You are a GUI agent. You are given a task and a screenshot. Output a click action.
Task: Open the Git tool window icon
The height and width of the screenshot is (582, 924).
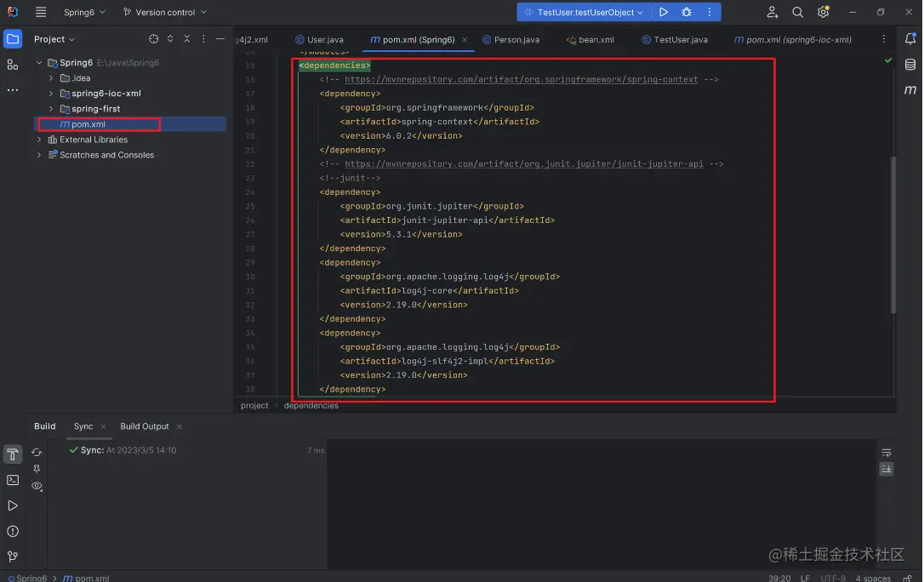pyautogui.click(x=13, y=556)
